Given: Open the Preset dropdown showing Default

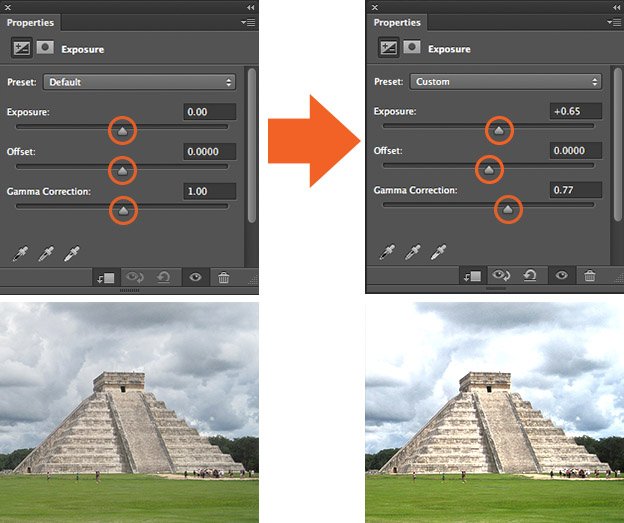Looking at the screenshot, I should 139,82.
